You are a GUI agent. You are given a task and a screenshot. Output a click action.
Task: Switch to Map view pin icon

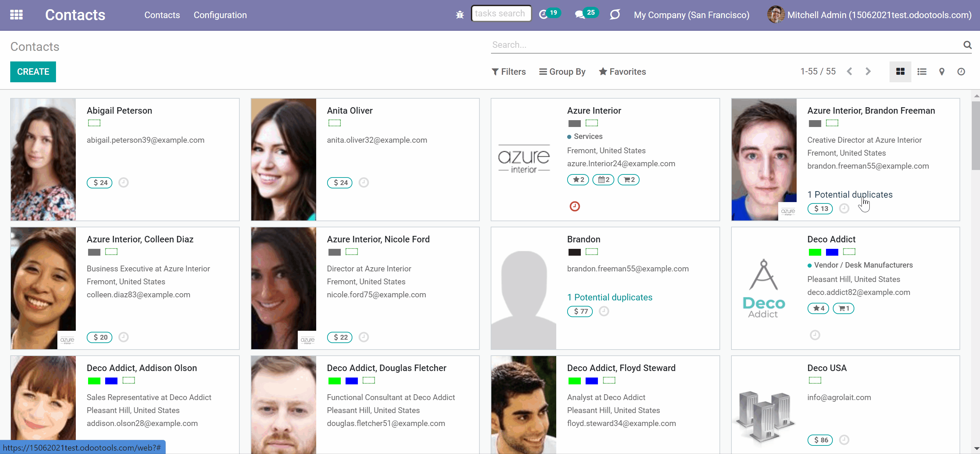941,71
